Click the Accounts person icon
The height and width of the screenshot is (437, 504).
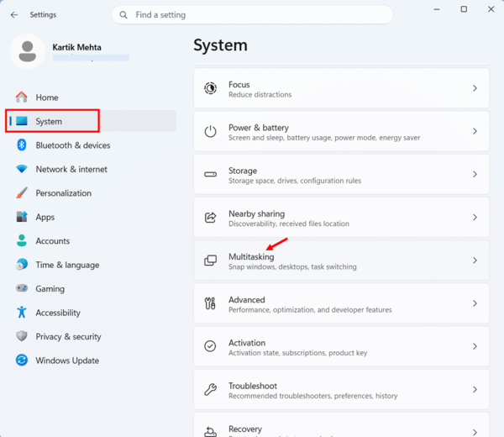tap(22, 240)
